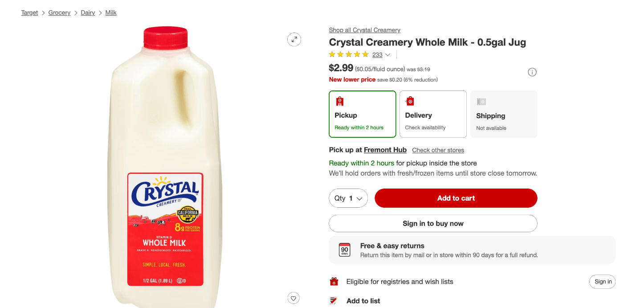The image size is (644, 308).
Task: Select the Pickup fulfillment option
Action: tap(363, 114)
